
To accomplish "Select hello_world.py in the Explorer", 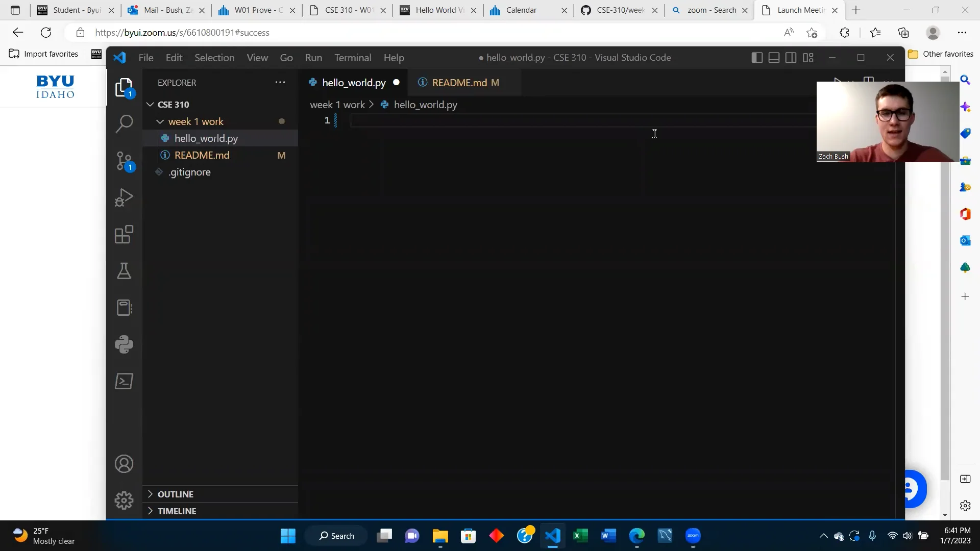I will tap(206, 138).
